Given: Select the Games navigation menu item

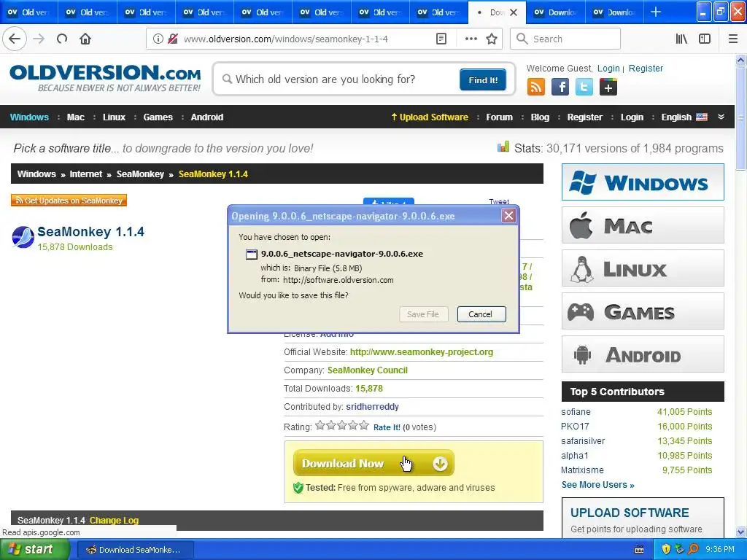Looking at the screenshot, I should tap(158, 117).
